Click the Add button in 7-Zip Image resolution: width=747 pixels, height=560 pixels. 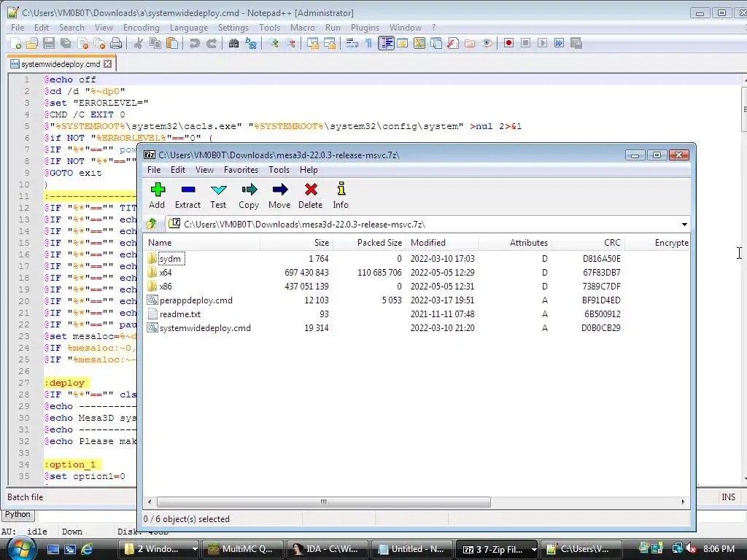coord(157,195)
